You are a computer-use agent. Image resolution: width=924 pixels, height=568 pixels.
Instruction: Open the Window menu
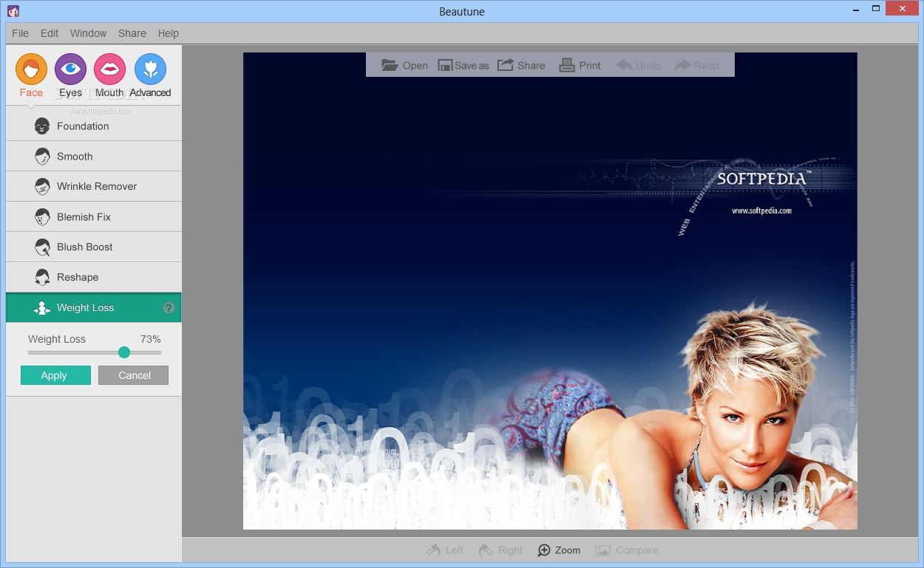[x=88, y=33]
